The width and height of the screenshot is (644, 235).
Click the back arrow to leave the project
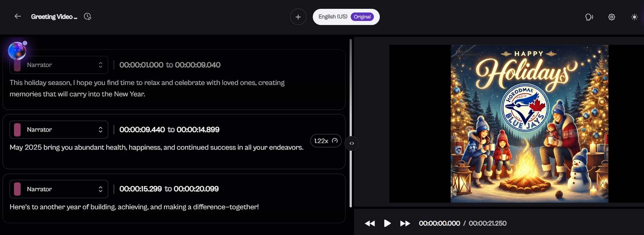click(18, 17)
